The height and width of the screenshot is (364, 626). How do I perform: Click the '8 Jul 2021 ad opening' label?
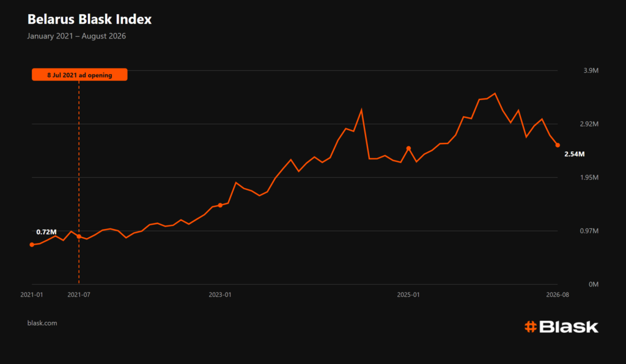pyautogui.click(x=79, y=75)
